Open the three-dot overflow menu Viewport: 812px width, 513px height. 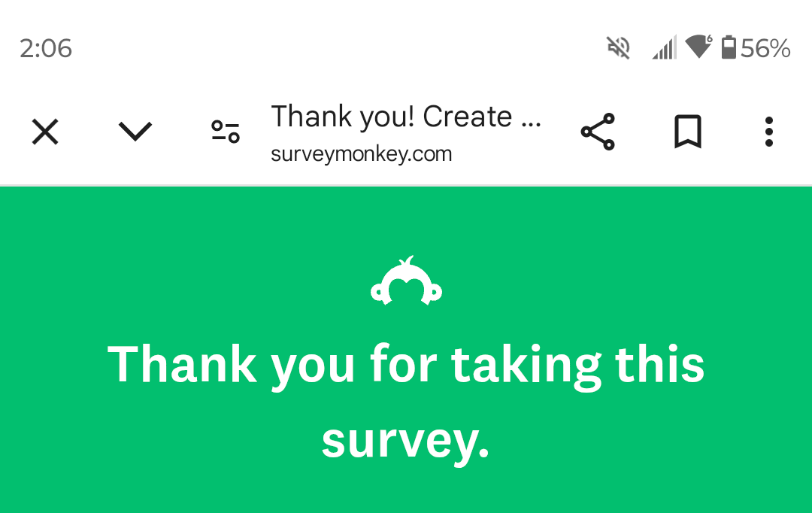768,132
